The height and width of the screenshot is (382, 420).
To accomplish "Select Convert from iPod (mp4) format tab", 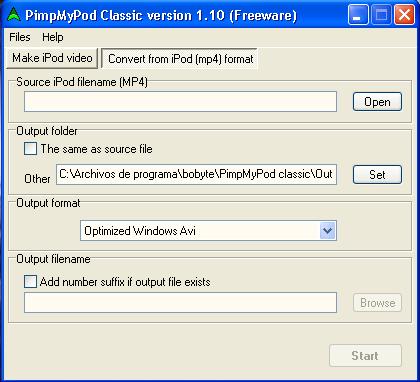I will click(x=180, y=59).
